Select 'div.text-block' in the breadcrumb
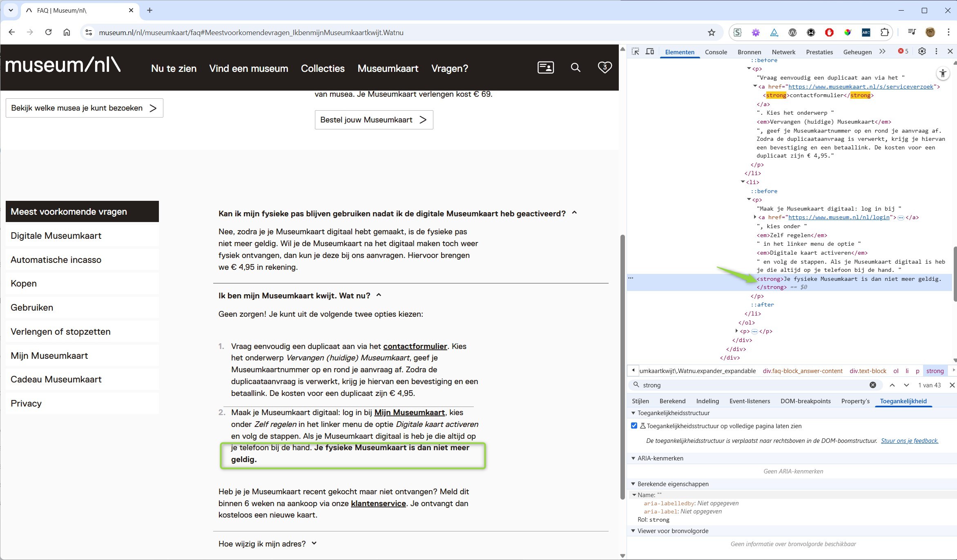Screen dimensions: 957x560 [x=868, y=371]
